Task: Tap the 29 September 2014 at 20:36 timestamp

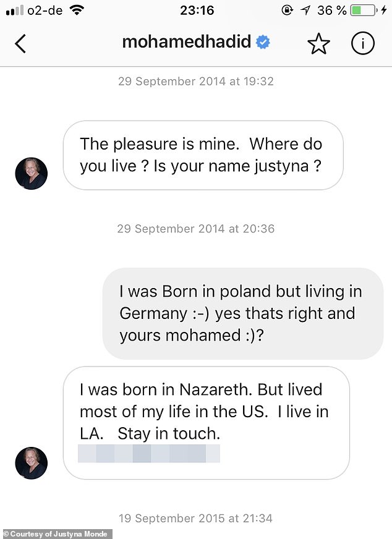Action: tap(196, 229)
